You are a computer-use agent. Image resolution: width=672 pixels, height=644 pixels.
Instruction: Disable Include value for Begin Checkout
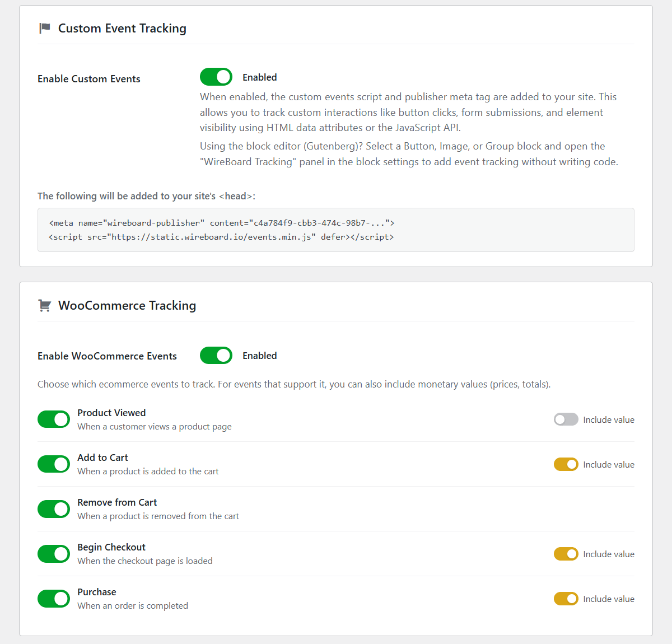coord(566,554)
